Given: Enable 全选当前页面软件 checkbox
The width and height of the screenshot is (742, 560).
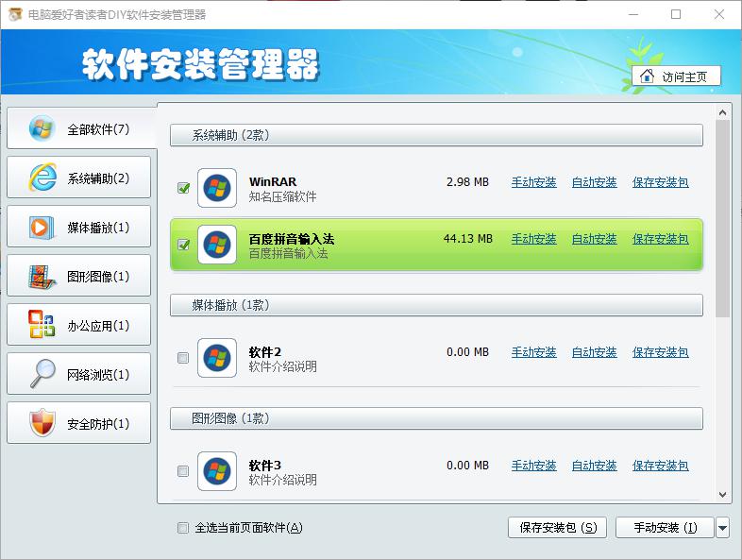Looking at the screenshot, I should (183, 528).
